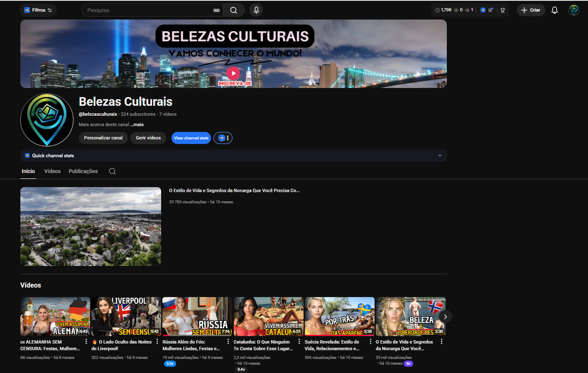This screenshot has height=373, width=588.
Task: Click the Gerir vídeos button
Action: pyautogui.click(x=148, y=138)
